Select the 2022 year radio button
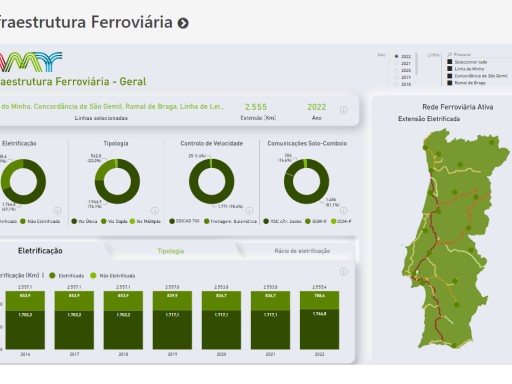Viewport: 512px width, 384px height. [397, 57]
